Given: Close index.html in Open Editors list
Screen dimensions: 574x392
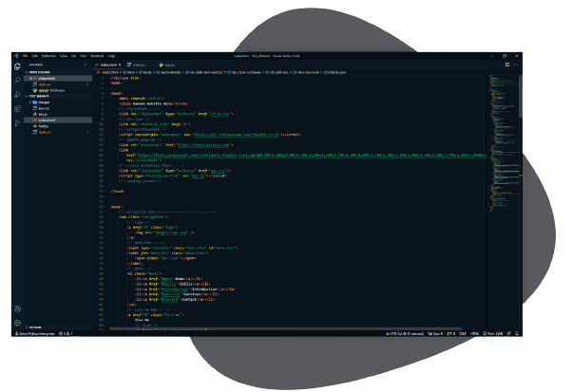Looking at the screenshot, I should pyautogui.click(x=30, y=78).
